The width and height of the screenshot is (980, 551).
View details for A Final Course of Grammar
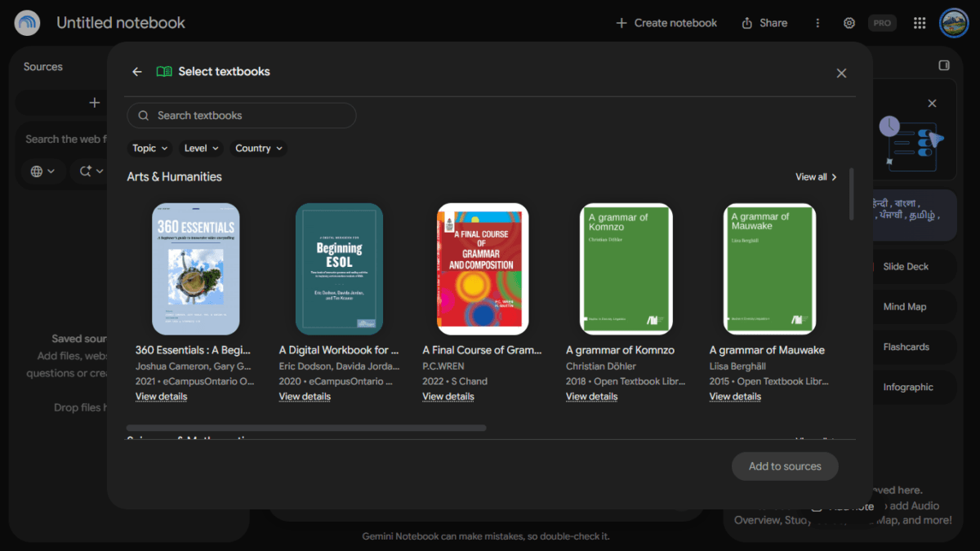(448, 397)
